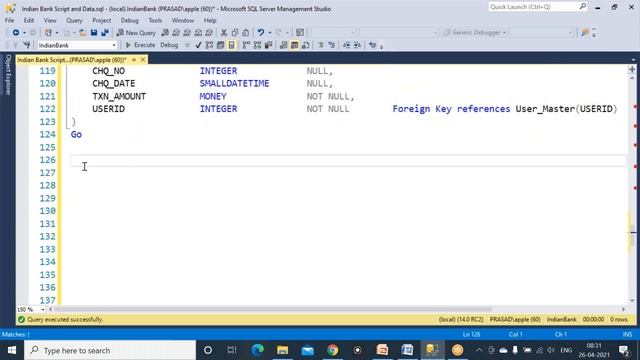Open the Solution Configurations combo box
This screenshot has width=640, height=360.
pyautogui.click(x=333, y=33)
